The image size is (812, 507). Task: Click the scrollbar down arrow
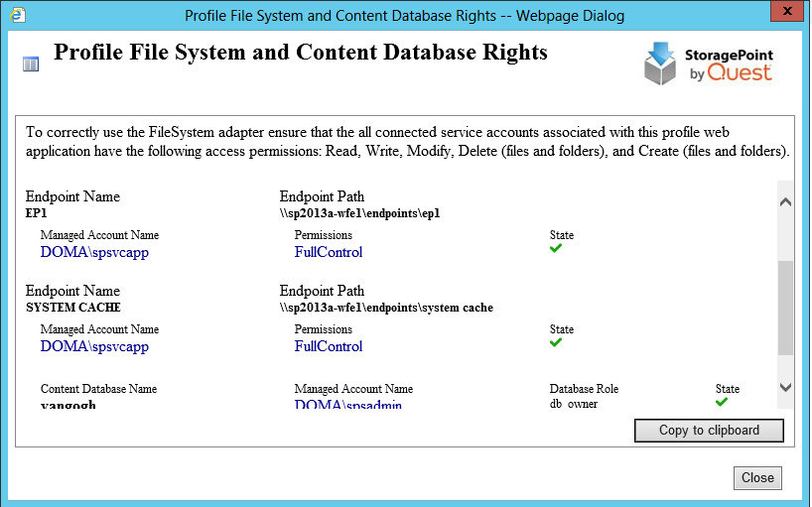click(785, 387)
